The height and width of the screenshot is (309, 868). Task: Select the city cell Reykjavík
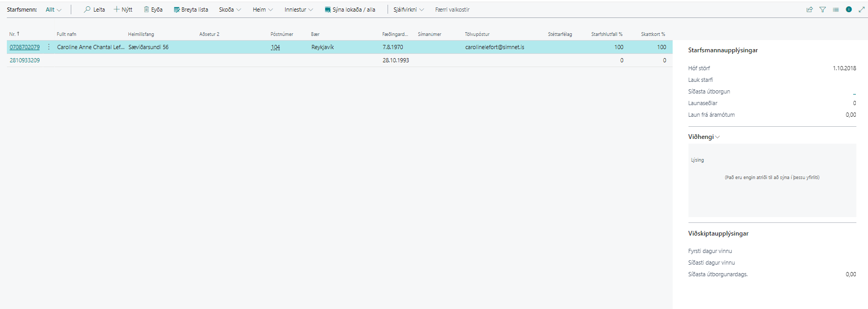coord(323,47)
